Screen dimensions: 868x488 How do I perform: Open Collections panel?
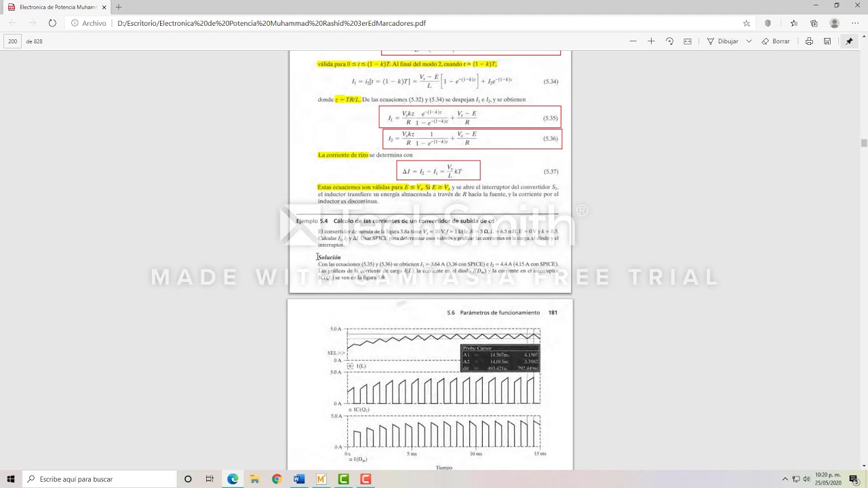point(814,23)
